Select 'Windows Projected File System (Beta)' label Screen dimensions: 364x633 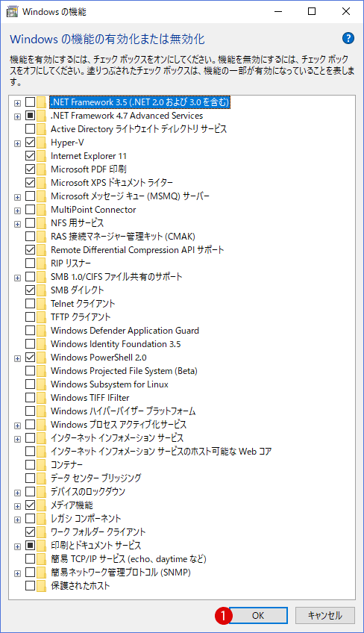[x=124, y=370]
